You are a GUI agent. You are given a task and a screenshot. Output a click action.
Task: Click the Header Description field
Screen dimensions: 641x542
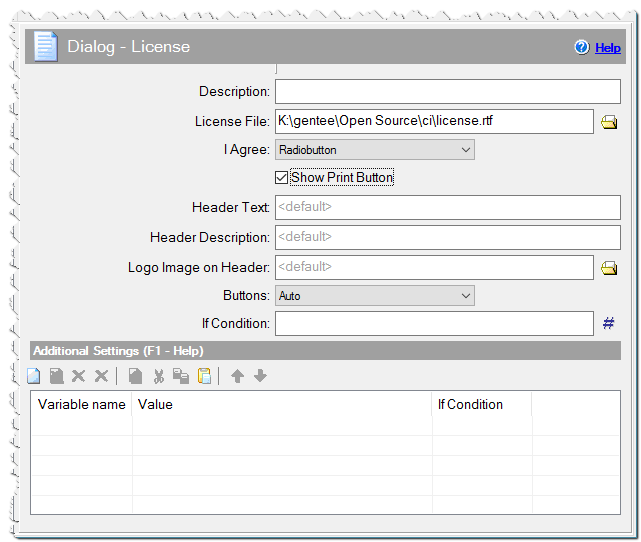tap(448, 237)
